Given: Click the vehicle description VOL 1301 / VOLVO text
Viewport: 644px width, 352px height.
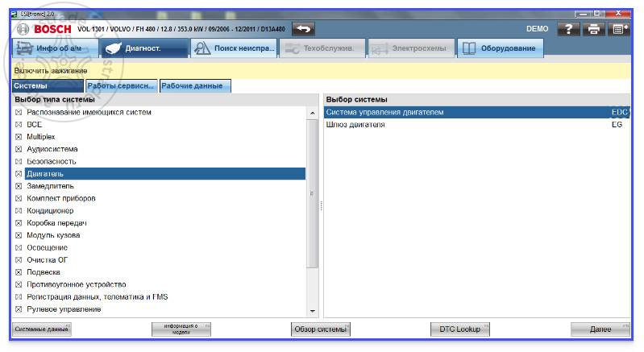Looking at the screenshot, I should pyautogui.click(x=181, y=29).
